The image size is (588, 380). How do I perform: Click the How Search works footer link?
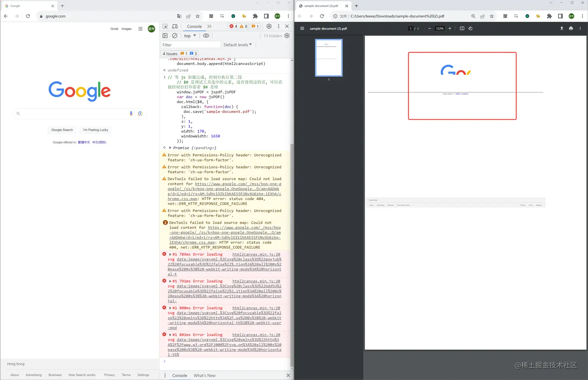pos(82,375)
